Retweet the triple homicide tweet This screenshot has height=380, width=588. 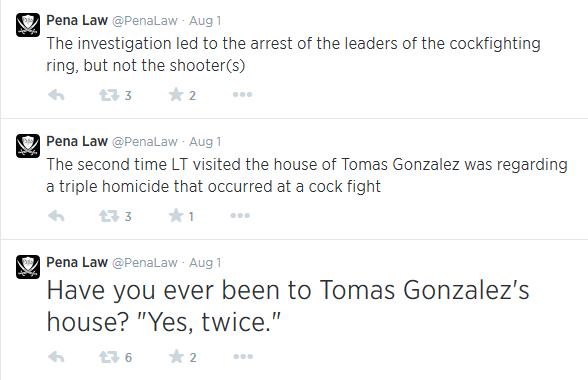coord(109,216)
